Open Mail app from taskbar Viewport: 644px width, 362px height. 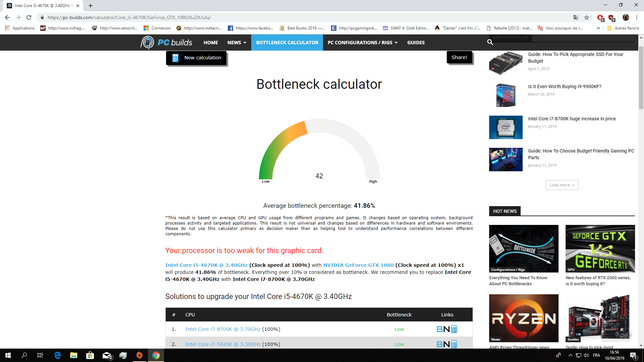(107, 355)
